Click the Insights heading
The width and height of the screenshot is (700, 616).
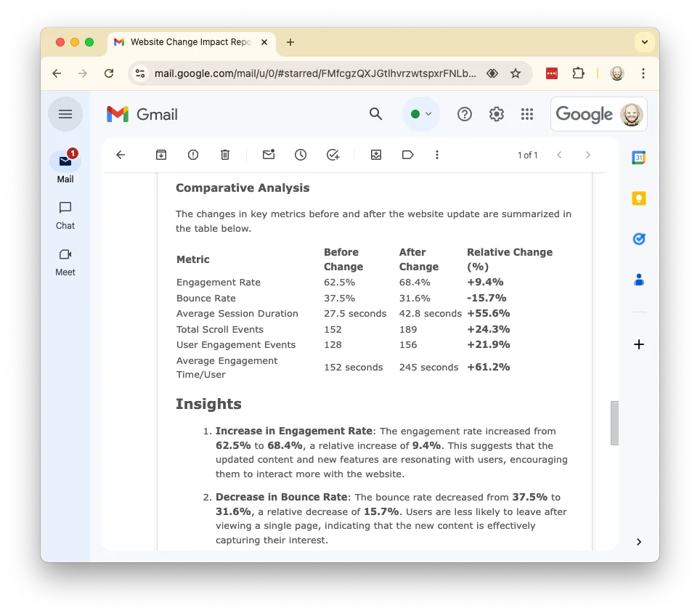(x=208, y=404)
